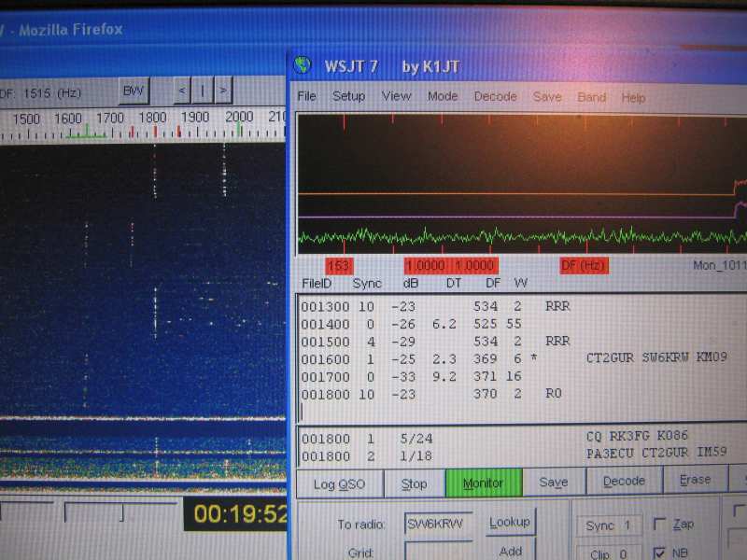Open the Band menu
Viewport: 747px width, 560px height.
591,97
